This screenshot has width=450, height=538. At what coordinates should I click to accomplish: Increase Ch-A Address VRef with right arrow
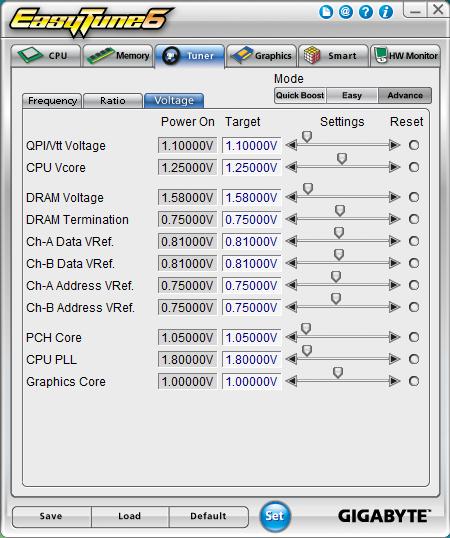pos(395,285)
